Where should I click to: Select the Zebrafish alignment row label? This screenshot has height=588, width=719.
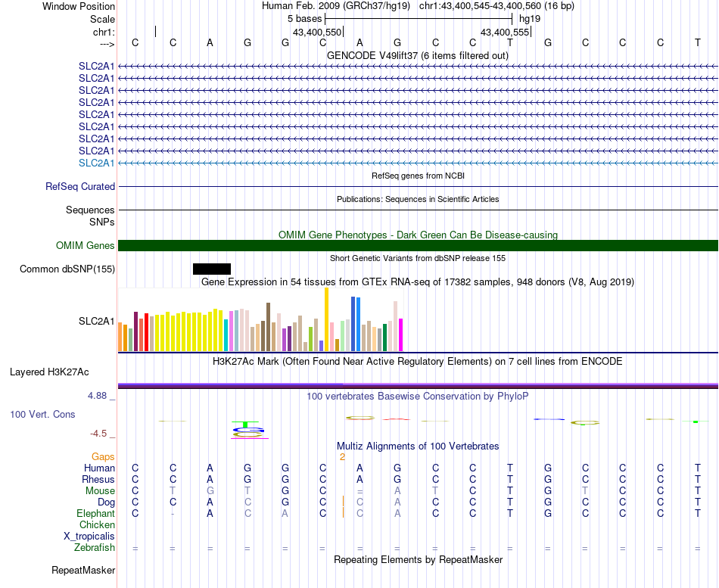click(95, 547)
